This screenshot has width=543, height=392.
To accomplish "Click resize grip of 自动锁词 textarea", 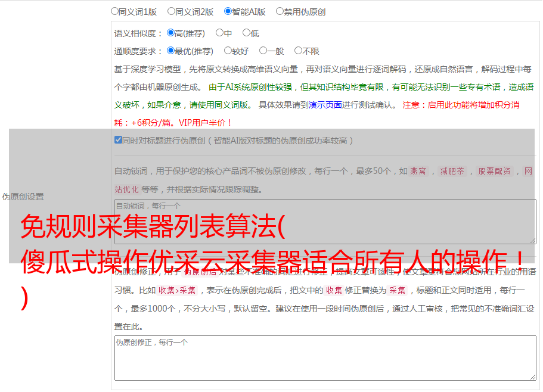I will click(x=533, y=241).
